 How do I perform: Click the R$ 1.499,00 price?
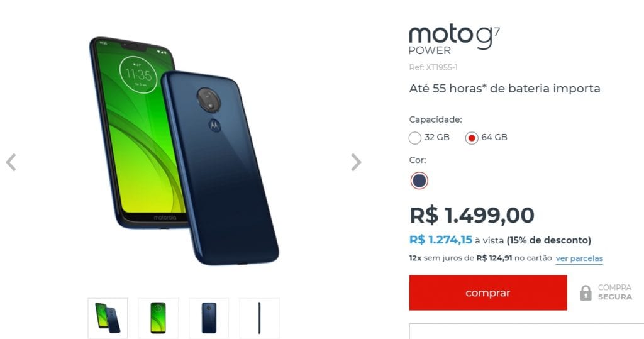[472, 215]
